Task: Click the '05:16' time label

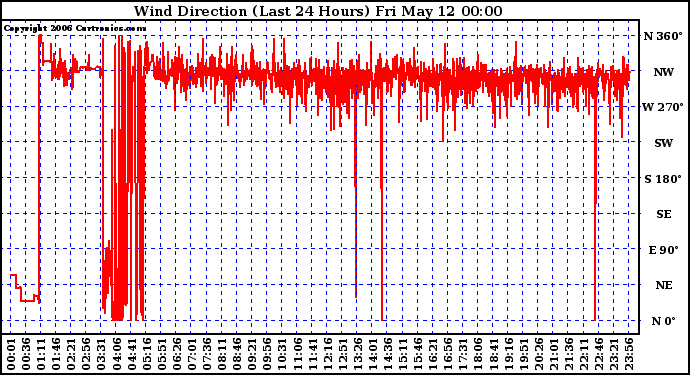Action: [147, 355]
